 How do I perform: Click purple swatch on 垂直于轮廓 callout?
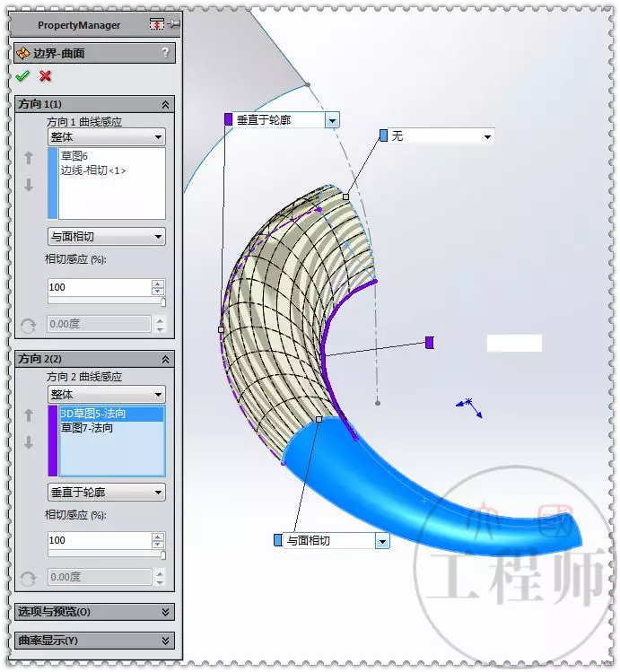[x=229, y=119]
